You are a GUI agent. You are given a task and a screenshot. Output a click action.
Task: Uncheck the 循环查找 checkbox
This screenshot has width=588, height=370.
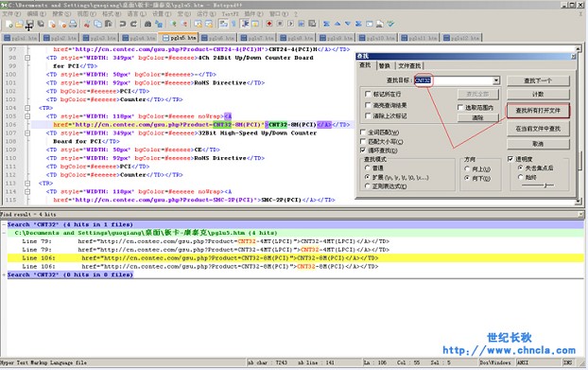pyautogui.click(x=362, y=150)
